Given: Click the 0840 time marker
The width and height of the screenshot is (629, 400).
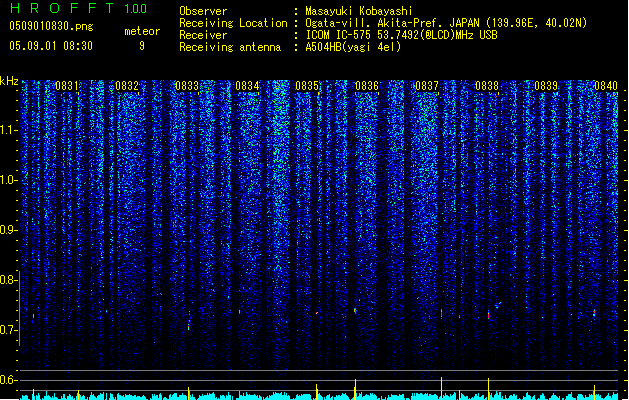Looking at the screenshot, I should point(606,86).
